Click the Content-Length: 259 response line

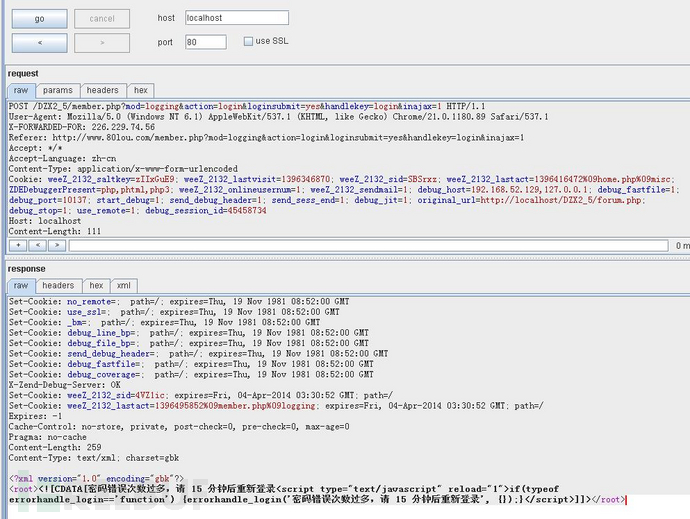pos(55,447)
